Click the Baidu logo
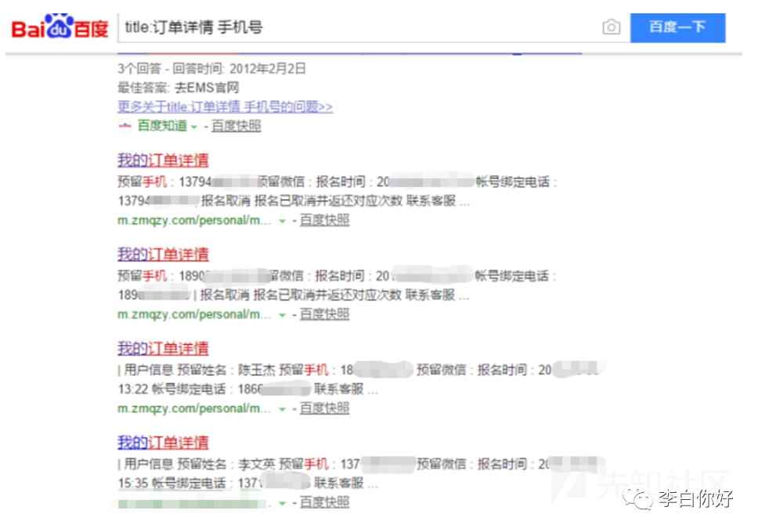This screenshot has width=758, height=532. tap(60, 26)
